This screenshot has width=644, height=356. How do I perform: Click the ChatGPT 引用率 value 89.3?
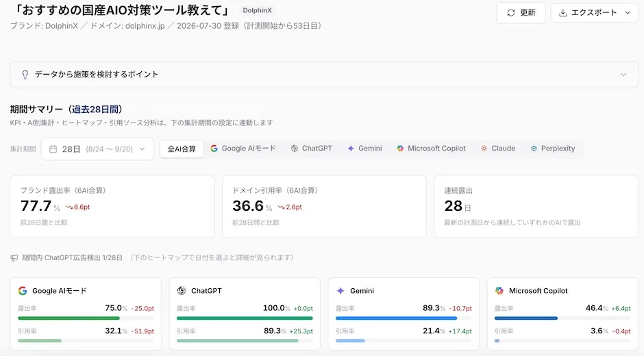pyautogui.click(x=272, y=331)
